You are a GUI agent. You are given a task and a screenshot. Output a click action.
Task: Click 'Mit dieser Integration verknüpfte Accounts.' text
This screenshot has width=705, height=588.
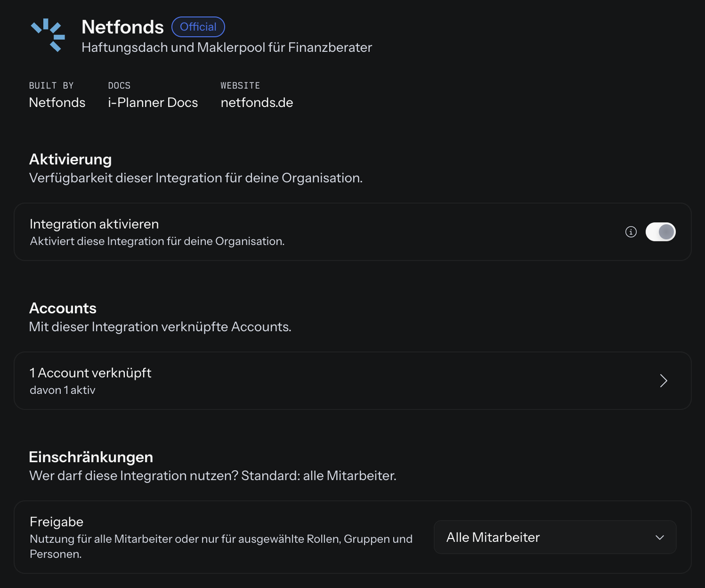click(x=160, y=327)
